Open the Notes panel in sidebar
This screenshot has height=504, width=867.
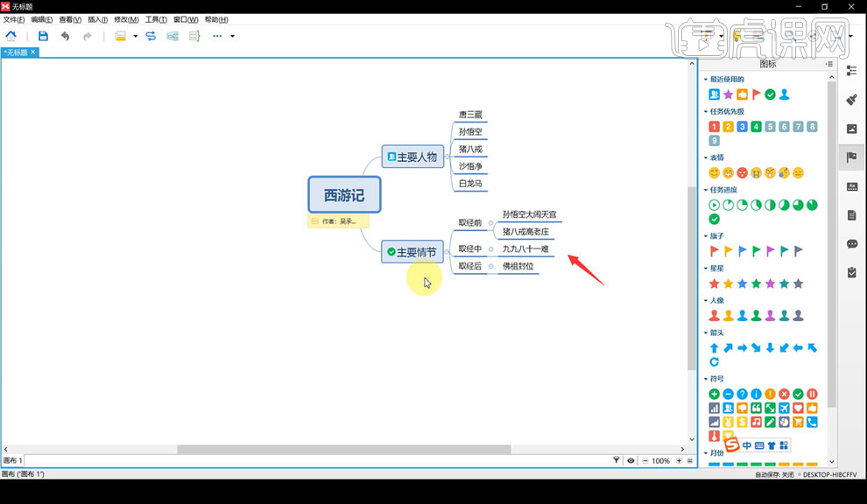click(851, 215)
